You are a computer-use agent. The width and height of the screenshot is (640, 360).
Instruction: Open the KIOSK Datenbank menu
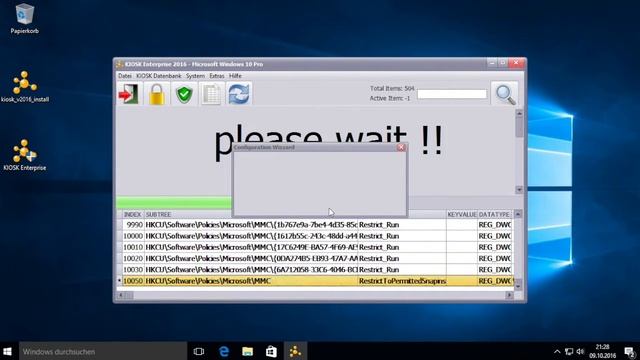pos(159,76)
